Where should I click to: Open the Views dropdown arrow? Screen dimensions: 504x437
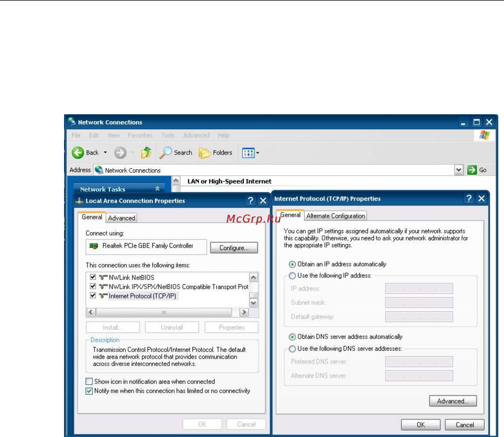[258, 153]
